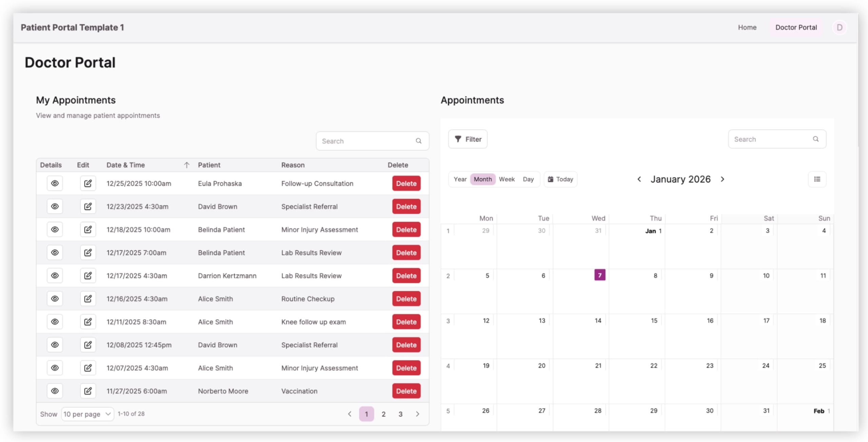
Task: Click search icon in My Appointments table
Action: [418, 141]
